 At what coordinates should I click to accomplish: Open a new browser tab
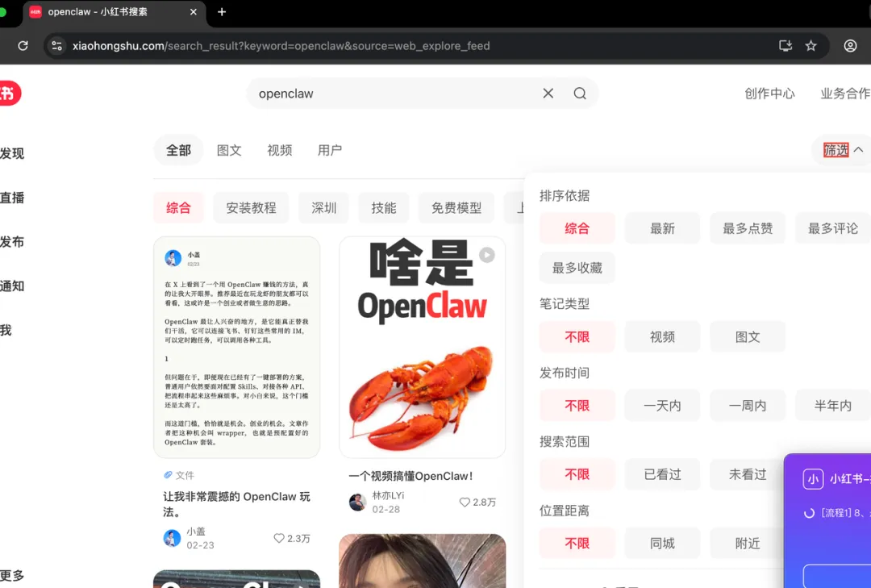tap(222, 11)
